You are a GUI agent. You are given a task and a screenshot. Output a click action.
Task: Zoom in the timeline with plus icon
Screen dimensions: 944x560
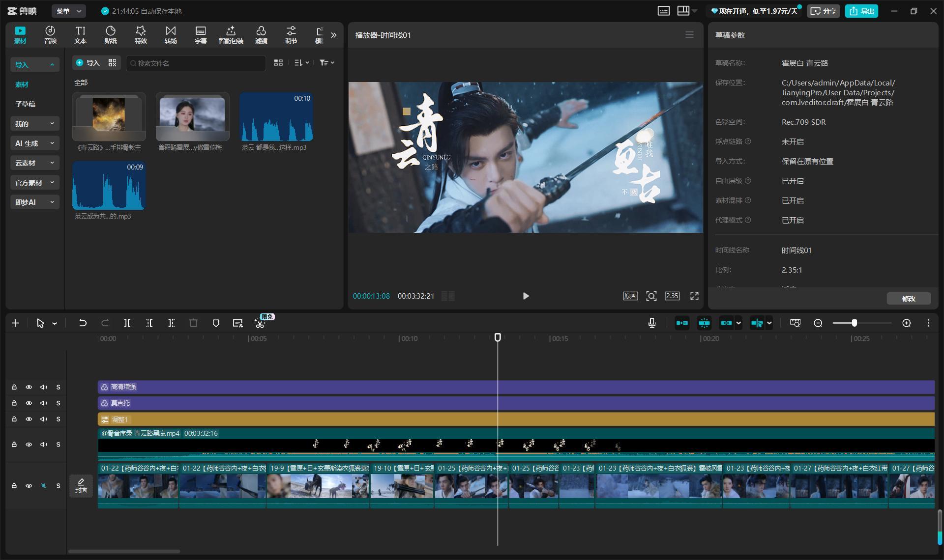coord(907,323)
